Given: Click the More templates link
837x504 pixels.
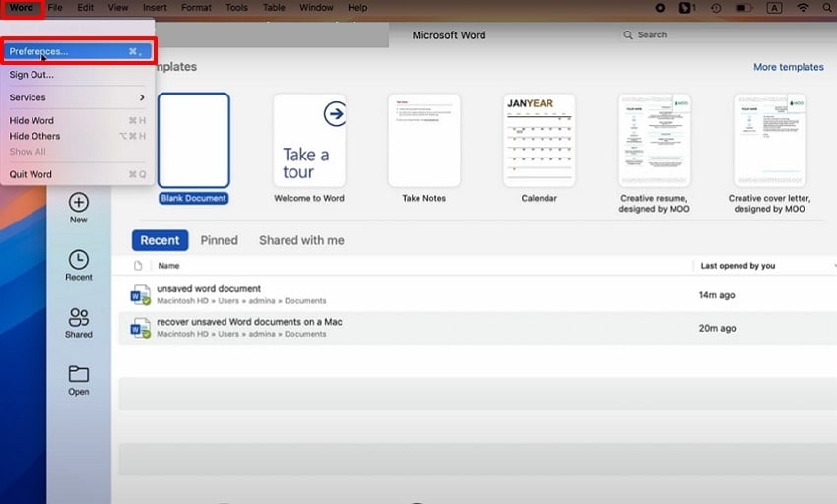Looking at the screenshot, I should pyautogui.click(x=789, y=67).
